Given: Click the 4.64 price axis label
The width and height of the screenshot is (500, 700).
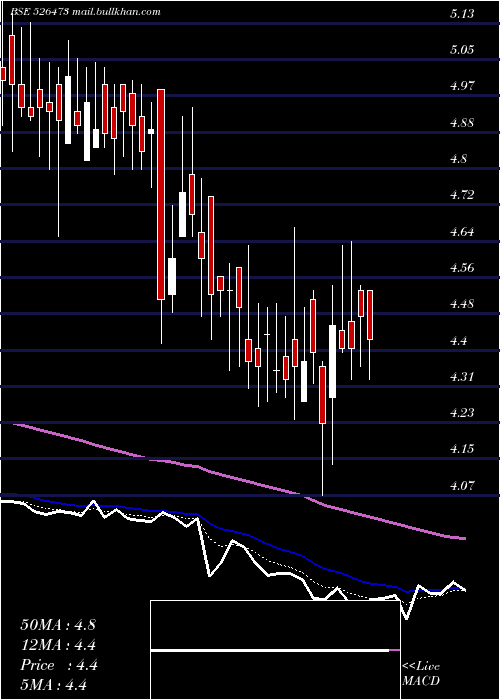Looking at the screenshot, I should (x=462, y=232).
